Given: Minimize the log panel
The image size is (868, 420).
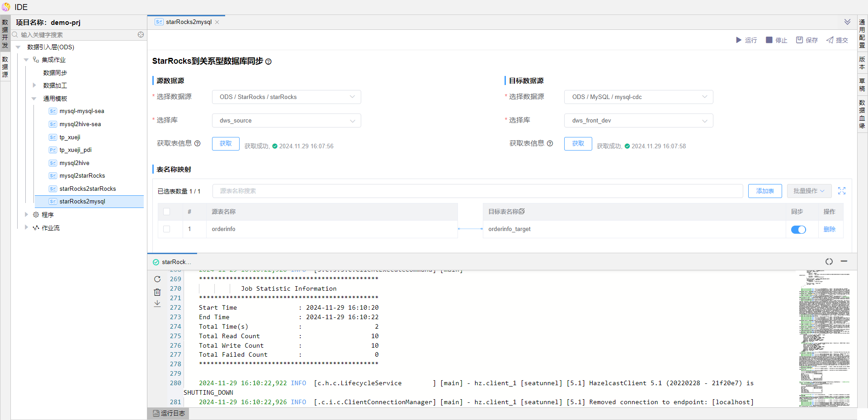Looking at the screenshot, I should [844, 261].
